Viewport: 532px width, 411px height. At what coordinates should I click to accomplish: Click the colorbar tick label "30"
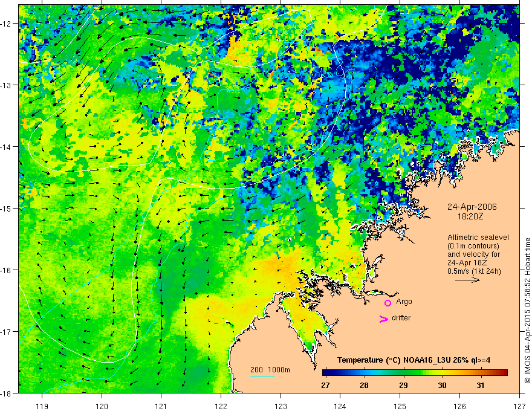pos(442,386)
